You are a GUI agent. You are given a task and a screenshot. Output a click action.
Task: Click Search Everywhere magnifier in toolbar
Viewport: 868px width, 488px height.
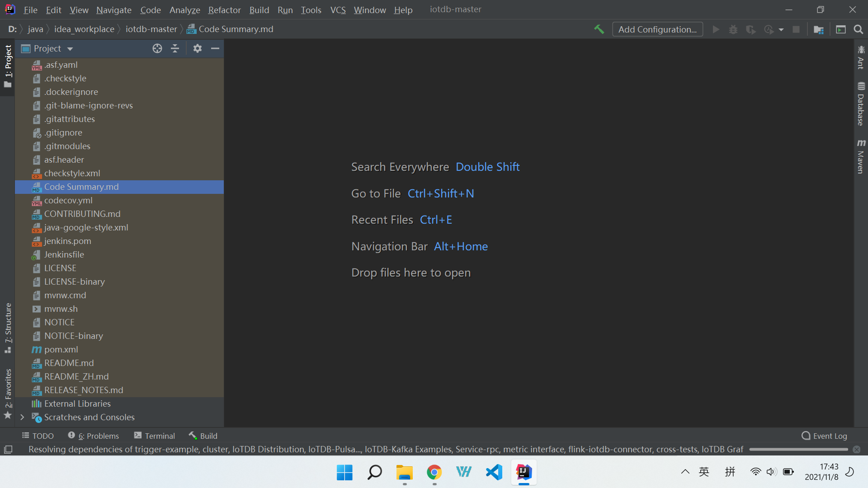click(x=858, y=29)
